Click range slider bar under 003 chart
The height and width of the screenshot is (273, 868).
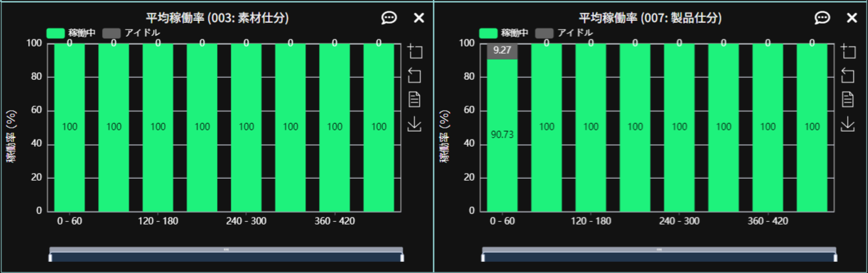(x=226, y=257)
